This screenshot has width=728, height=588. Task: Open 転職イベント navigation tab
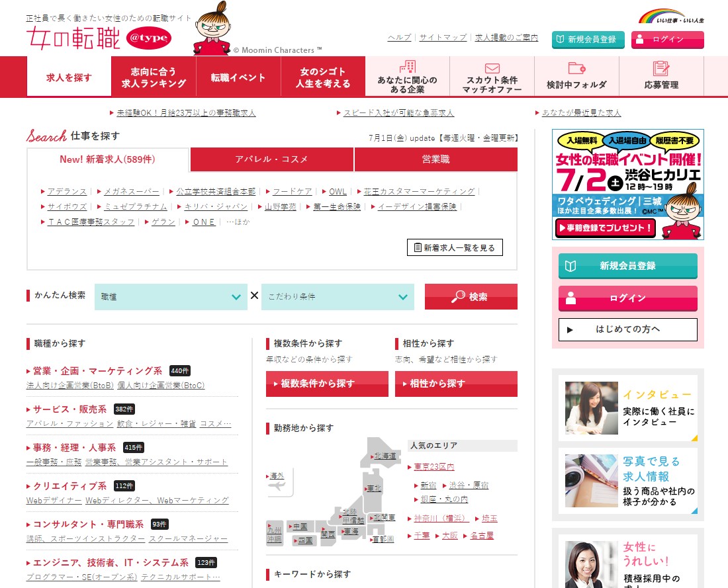click(x=238, y=77)
